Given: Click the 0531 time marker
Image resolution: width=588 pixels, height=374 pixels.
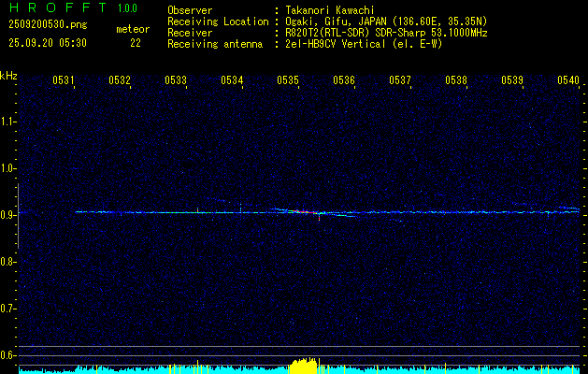Looking at the screenshot, I should click(x=64, y=80).
